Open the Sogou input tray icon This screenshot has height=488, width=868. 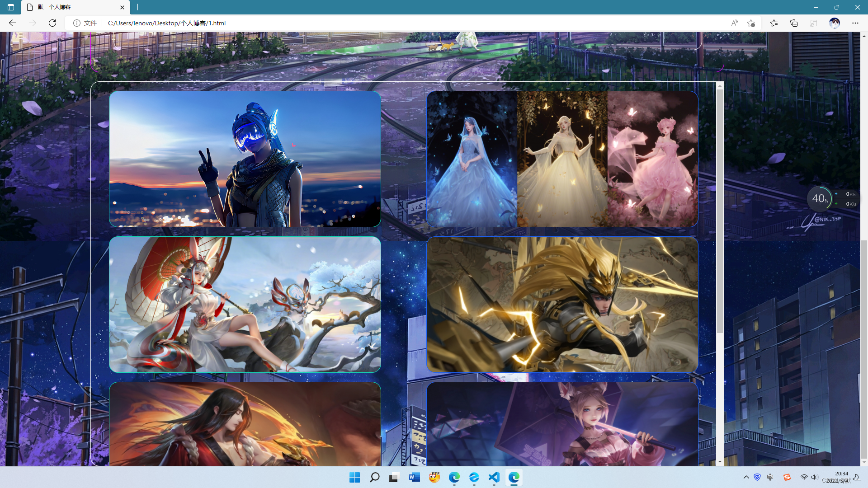[x=787, y=477]
